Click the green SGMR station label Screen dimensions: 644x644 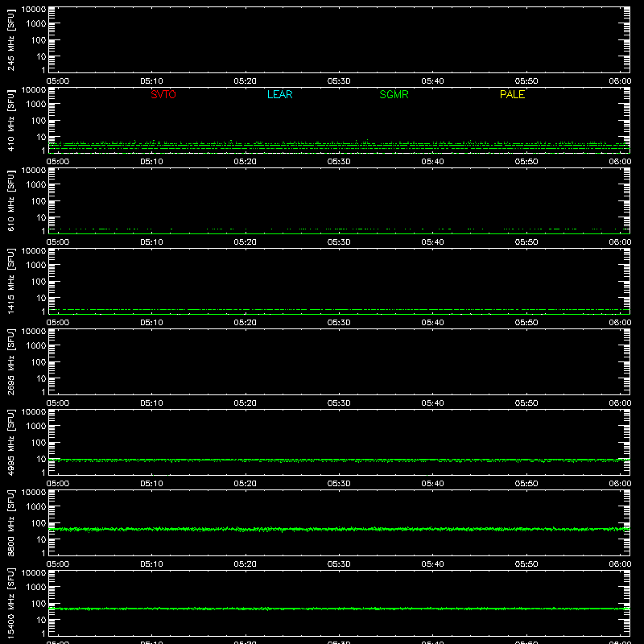coord(394,94)
